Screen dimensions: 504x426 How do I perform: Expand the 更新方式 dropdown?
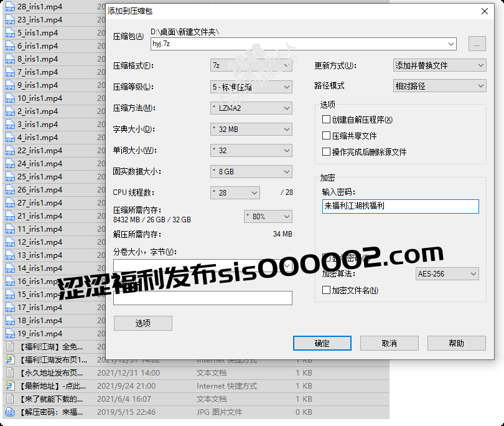(x=439, y=65)
